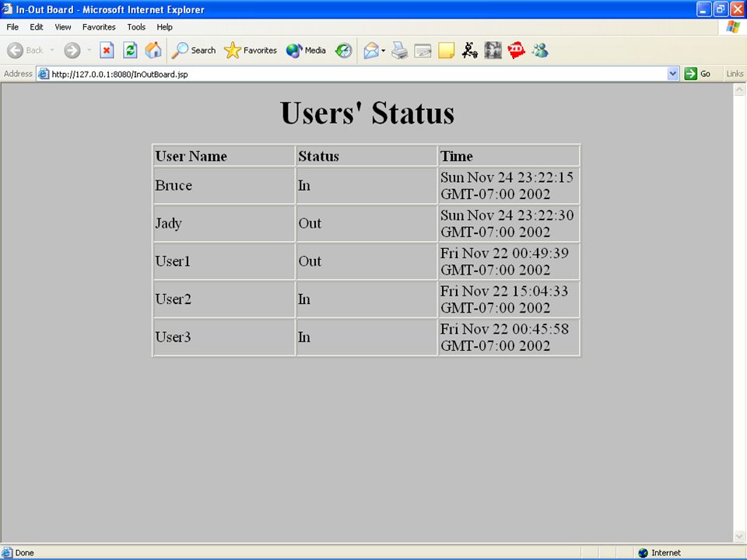Screen dimensions: 747x560
Task: Click the User Name column header
Action: 224,156
